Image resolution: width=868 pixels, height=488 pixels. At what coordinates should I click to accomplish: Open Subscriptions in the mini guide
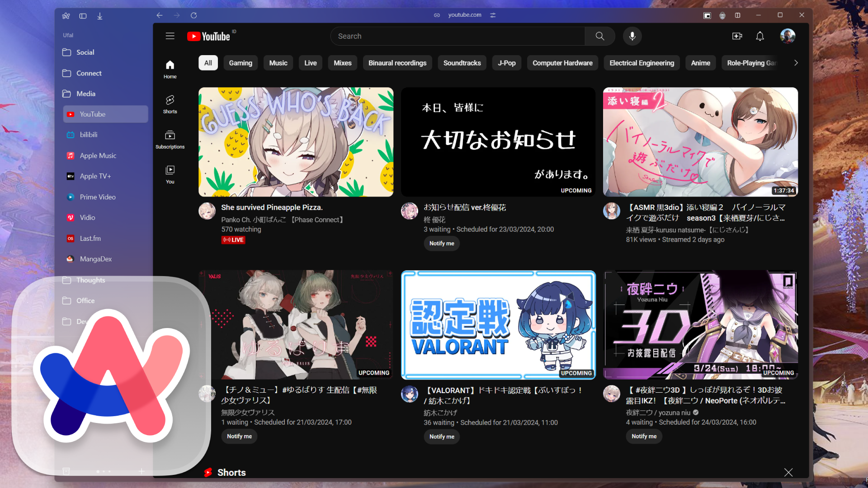pos(170,139)
